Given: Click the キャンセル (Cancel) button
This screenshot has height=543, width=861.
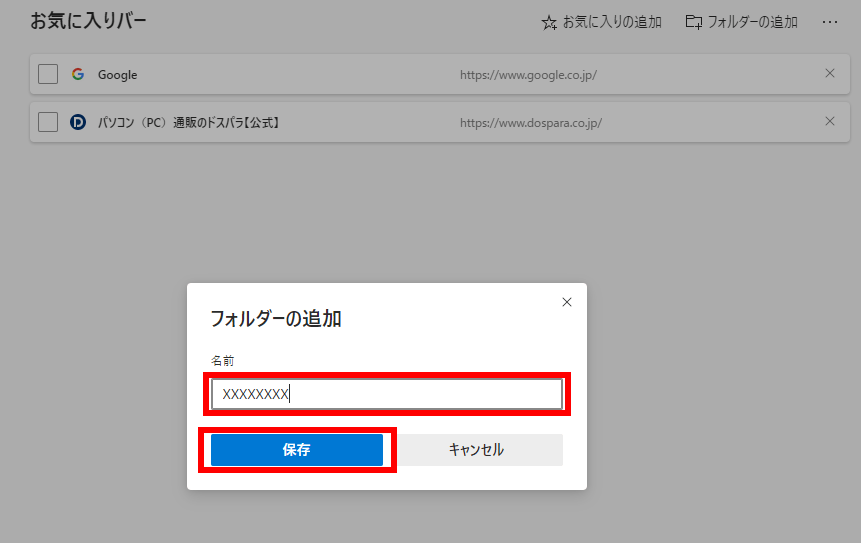Looking at the screenshot, I should coord(476,450).
